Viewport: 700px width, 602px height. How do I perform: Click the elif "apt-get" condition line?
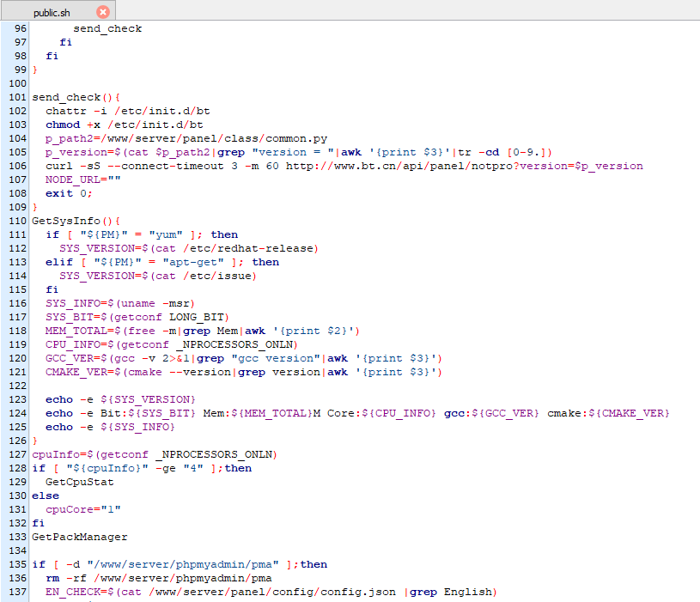click(x=162, y=263)
